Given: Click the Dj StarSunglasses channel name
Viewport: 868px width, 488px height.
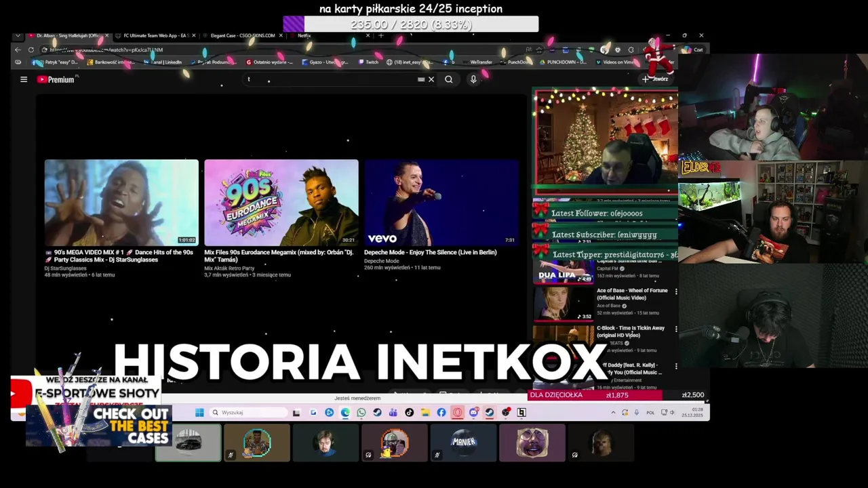Looking at the screenshot, I should coord(65,268).
